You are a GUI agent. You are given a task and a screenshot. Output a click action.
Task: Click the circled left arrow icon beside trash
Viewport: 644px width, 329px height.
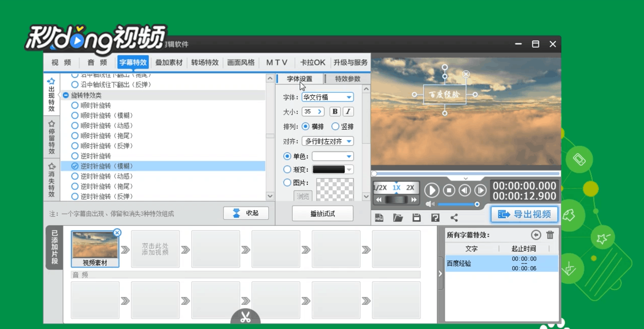coord(536,235)
